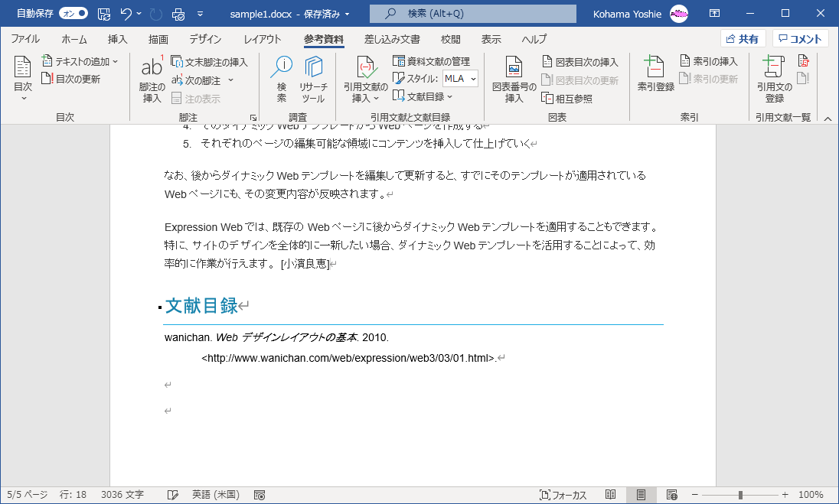839x504 pixels.
Task: Click the Save icon in title bar
Action: 104,14
